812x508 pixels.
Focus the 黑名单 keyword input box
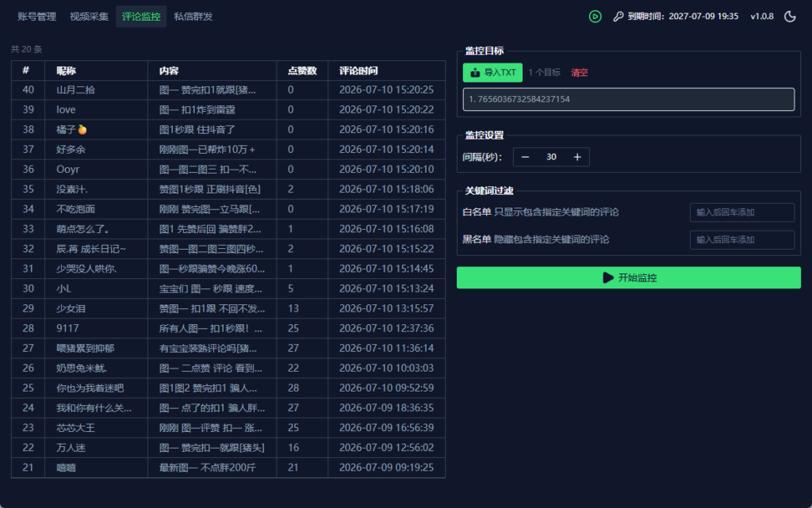[742, 240]
